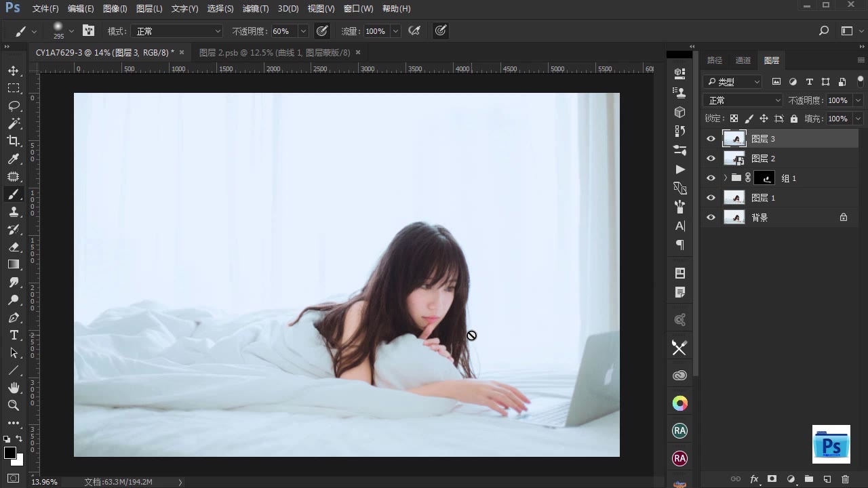Select the Horizontal Type tool
The image size is (868, 488).
point(14,335)
